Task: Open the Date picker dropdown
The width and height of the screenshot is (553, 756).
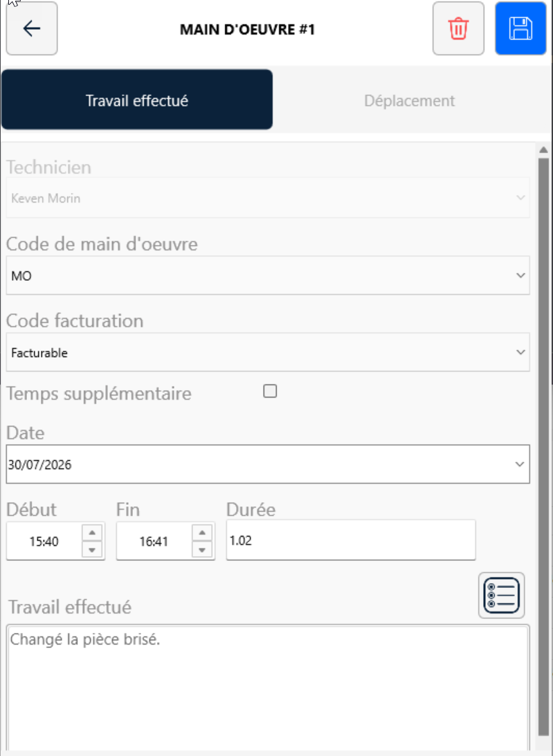Action: pyautogui.click(x=268, y=464)
